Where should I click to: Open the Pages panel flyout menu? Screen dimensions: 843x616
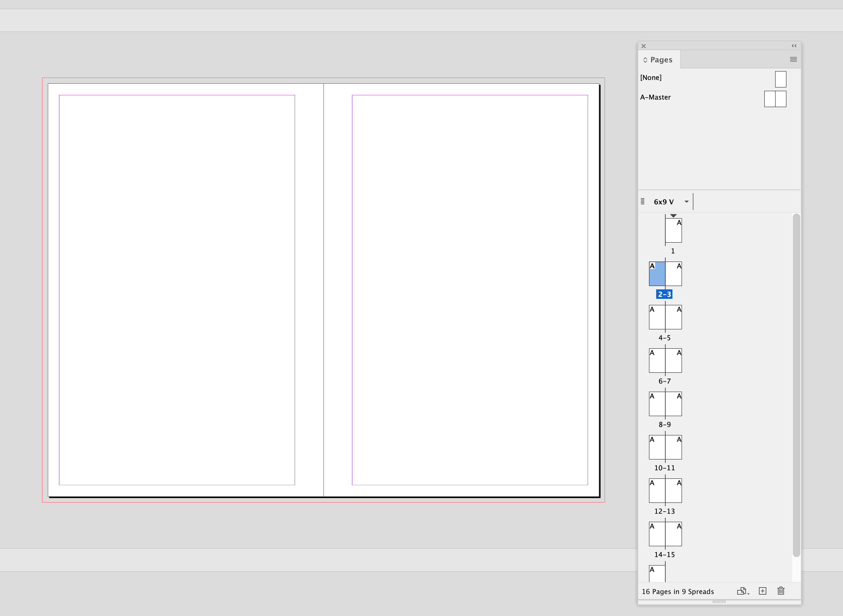pyautogui.click(x=793, y=59)
